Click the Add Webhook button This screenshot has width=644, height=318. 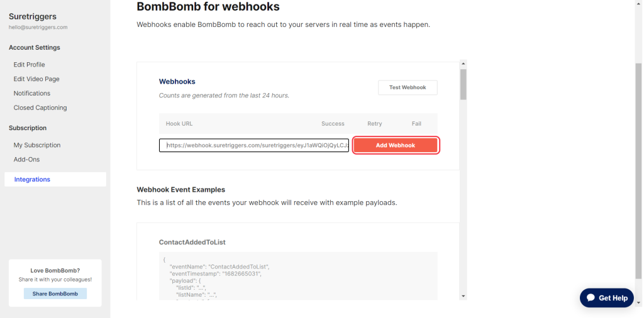coord(396,145)
